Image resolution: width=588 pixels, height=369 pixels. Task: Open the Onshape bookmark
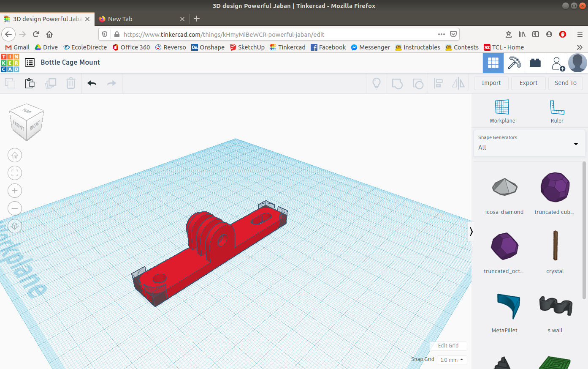click(x=208, y=47)
